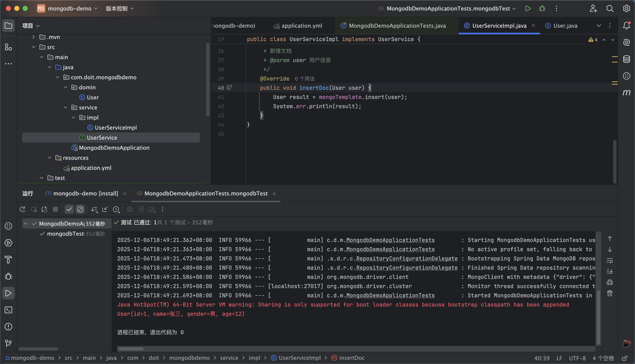The image size is (635, 364).
Task: Open run configuration MongodbDemoApplicationTests.mongodbTest dropdown
Action: pyautogui.click(x=448, y=9)
